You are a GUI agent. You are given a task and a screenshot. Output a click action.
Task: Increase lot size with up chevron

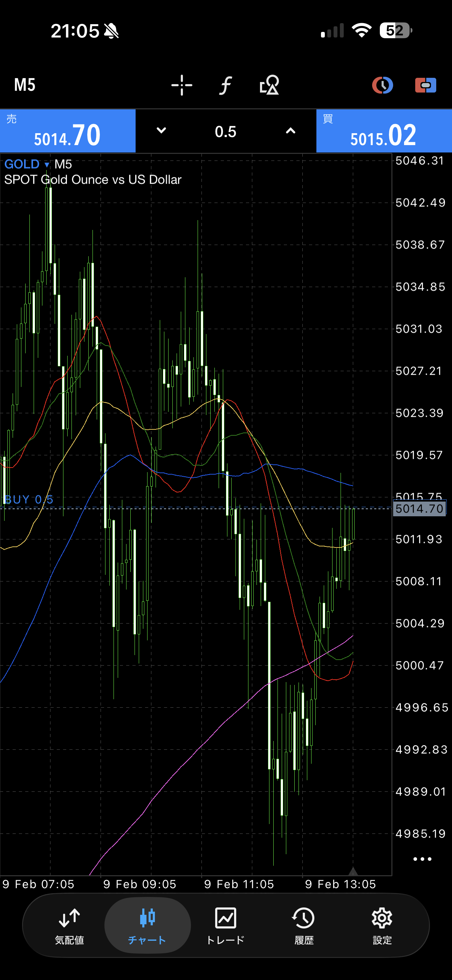[x=290, y=131]
